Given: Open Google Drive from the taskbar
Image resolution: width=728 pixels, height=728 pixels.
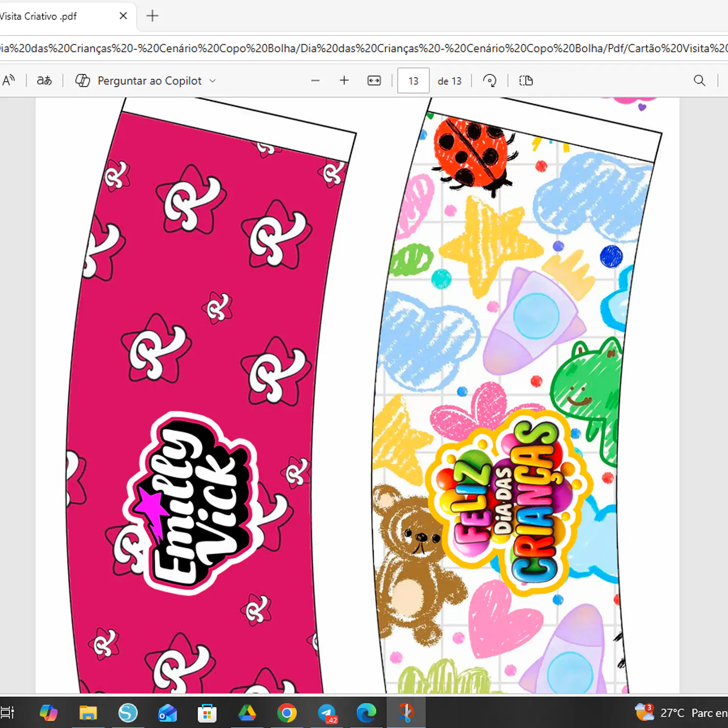Looking at the screenshot, I should [247, 712].
